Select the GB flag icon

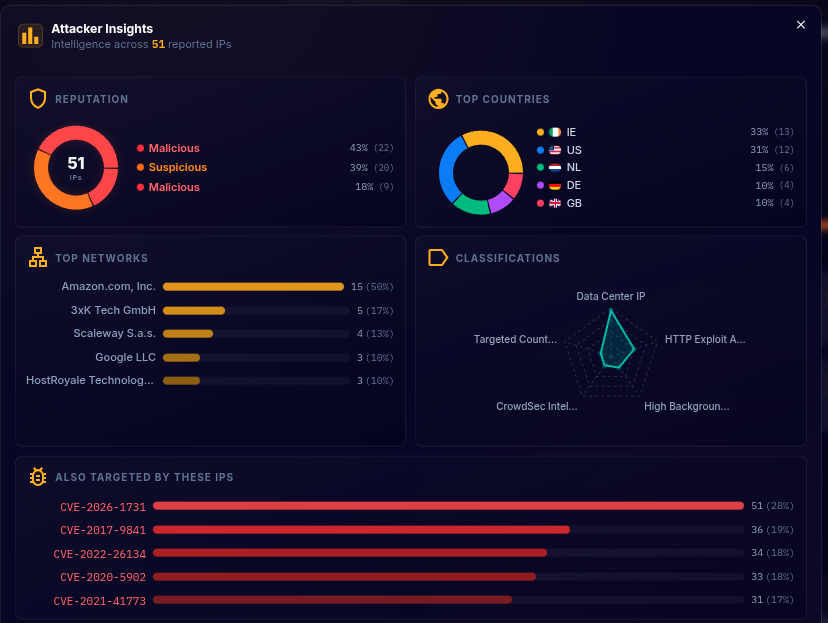click(x=555, y=203)
